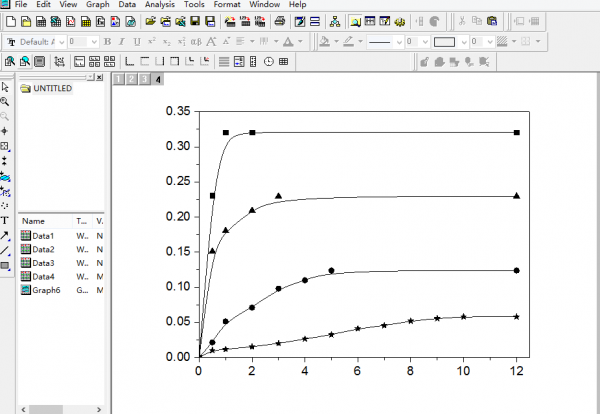Click the Rescale axes icon
This screenshot has width=600, height=414.
[x=59, y=61]
